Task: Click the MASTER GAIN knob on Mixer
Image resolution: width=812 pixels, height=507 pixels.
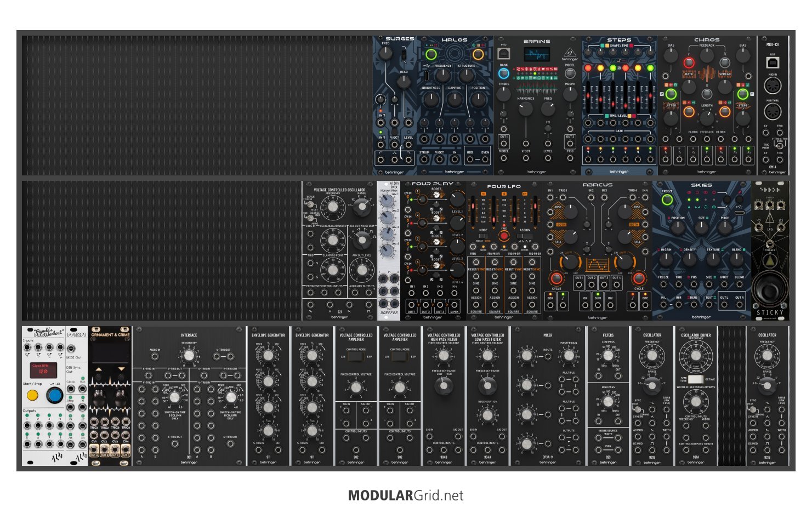Action: point(569,356)
